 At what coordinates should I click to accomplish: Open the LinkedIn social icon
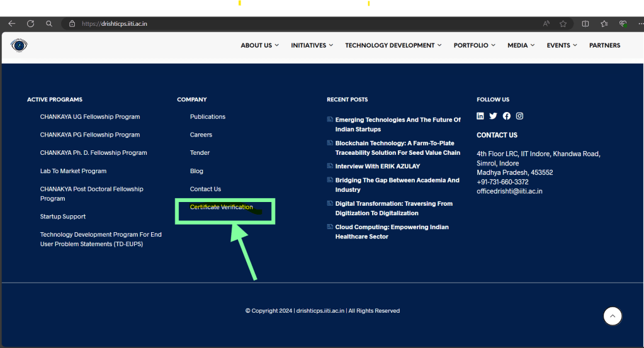pos(480,116)
